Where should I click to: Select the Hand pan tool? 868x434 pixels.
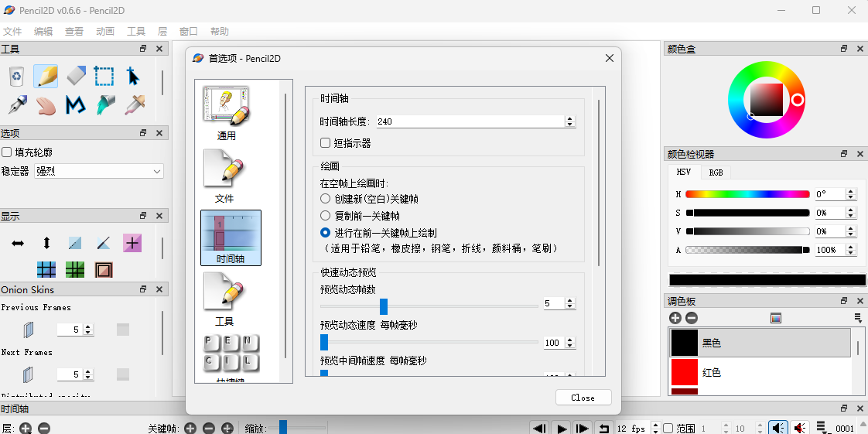pos(46,104)
